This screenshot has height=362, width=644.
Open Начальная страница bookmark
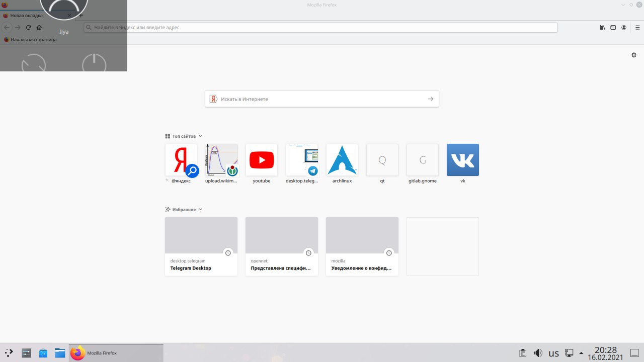click(30, 39)
